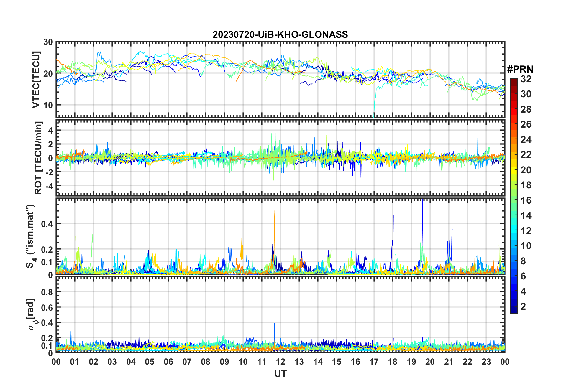Click x-axis hour tick 03

(112, 362)
